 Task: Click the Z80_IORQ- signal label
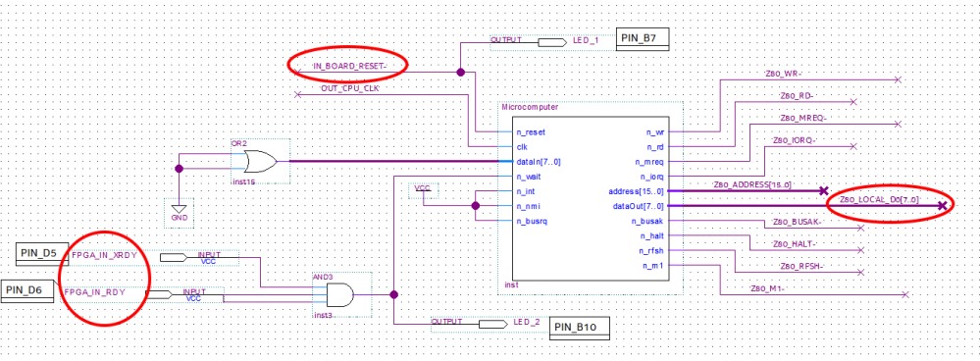pyautogui.click(x=795, y=140)
